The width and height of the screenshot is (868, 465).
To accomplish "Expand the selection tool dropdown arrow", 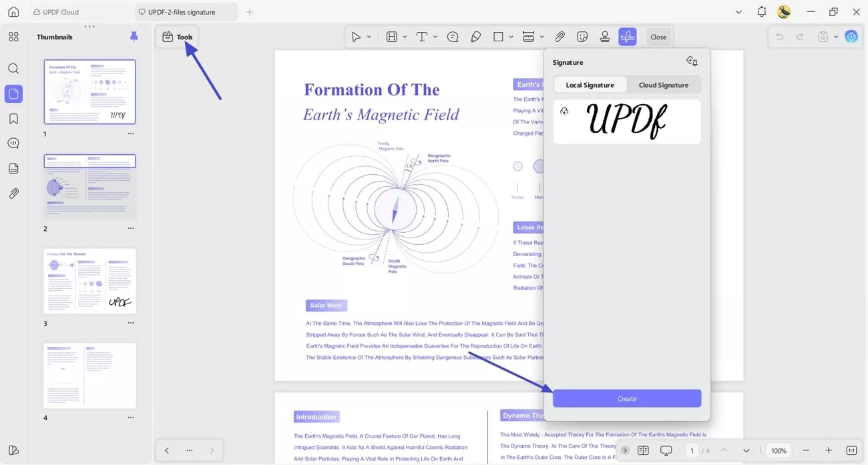I will [x=369, y=37].
